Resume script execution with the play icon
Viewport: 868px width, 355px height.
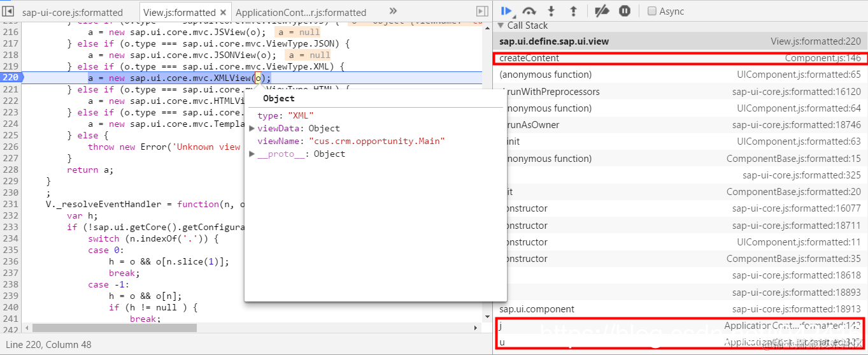(x=506, y=11)
